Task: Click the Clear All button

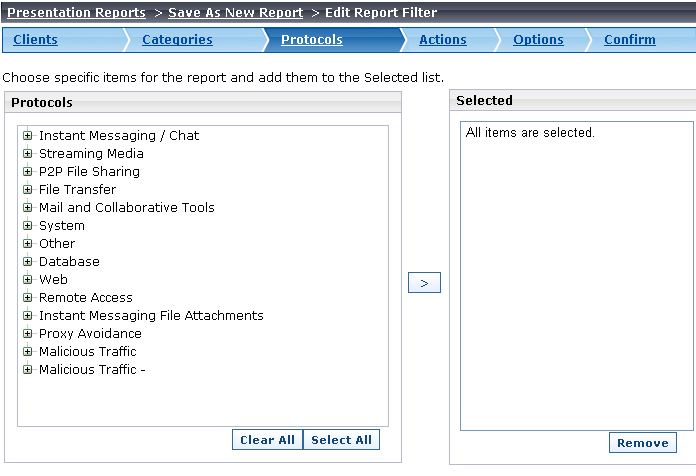Action: [x=267, y=440]
